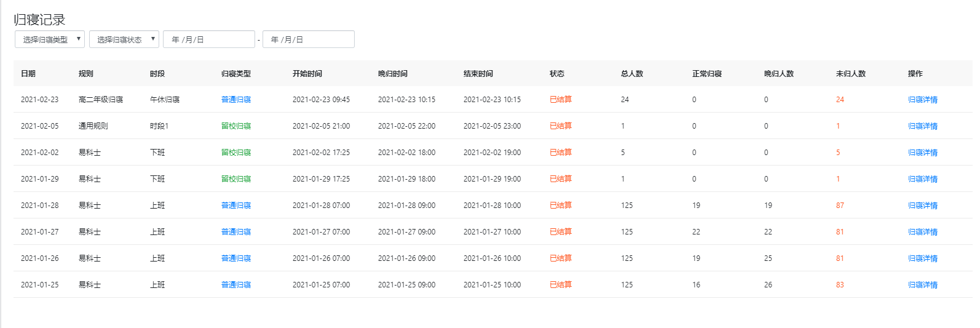The height and width of the screenshot is (328, 980).
Task: Open 归寝详情 for 2021-02-23 record
Action: [922, 100]
